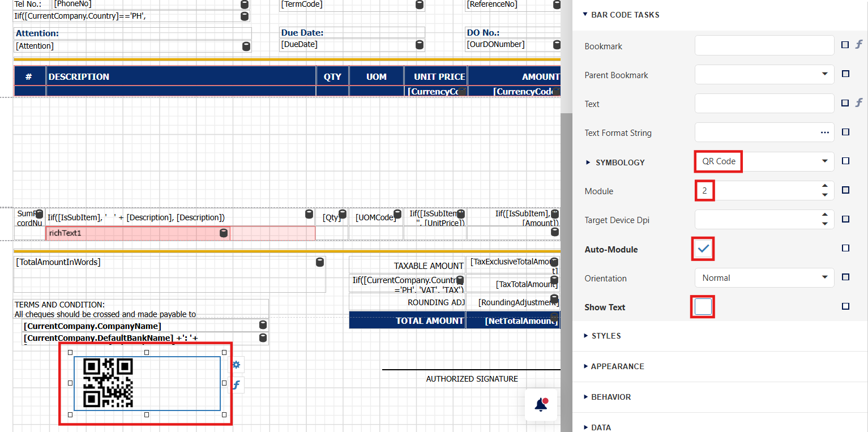Click the property marker square beside Show Text
The image size is (868, 432).
click(x=845, y=306)
